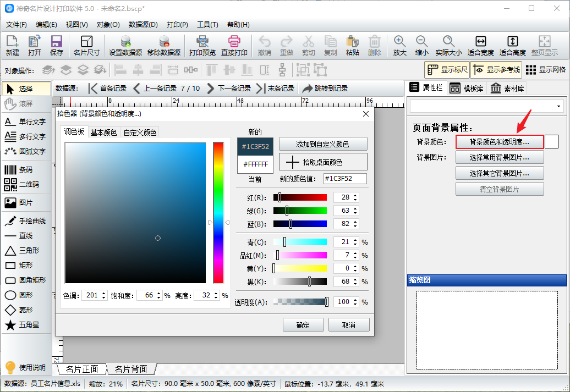Click the 名片尺寸 card size icon
The height and width of the screenshot is (392, 570).
[86, 46]
